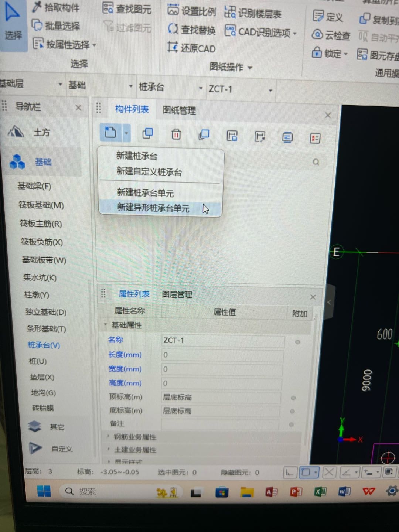Click the sort list icon
The image size is (399, 532).
point(287,137)
